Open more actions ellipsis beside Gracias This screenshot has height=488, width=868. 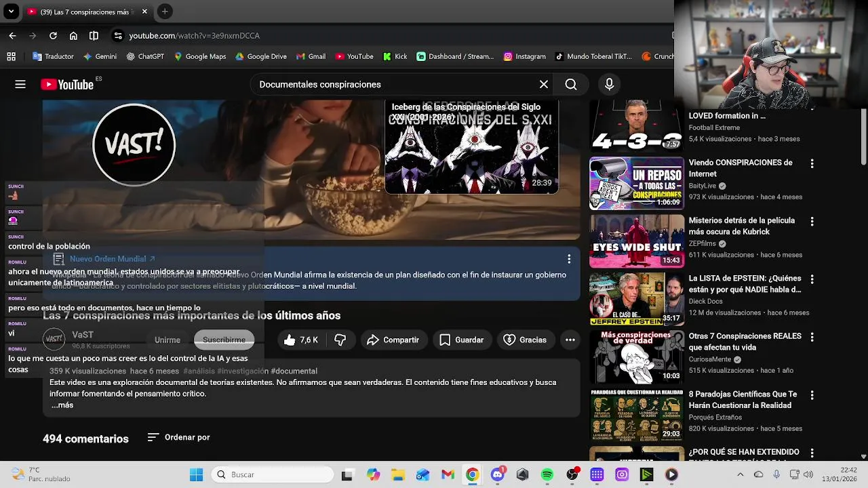click(x=570, y=340)
